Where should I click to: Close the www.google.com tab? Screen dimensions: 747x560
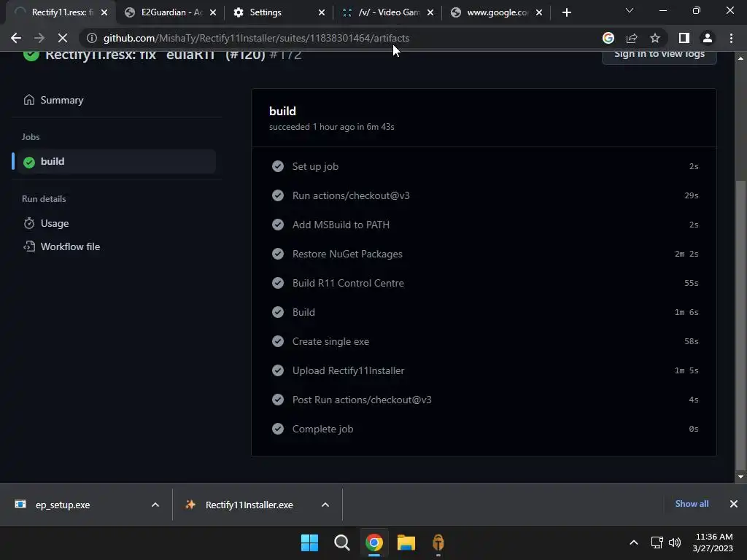539,12
